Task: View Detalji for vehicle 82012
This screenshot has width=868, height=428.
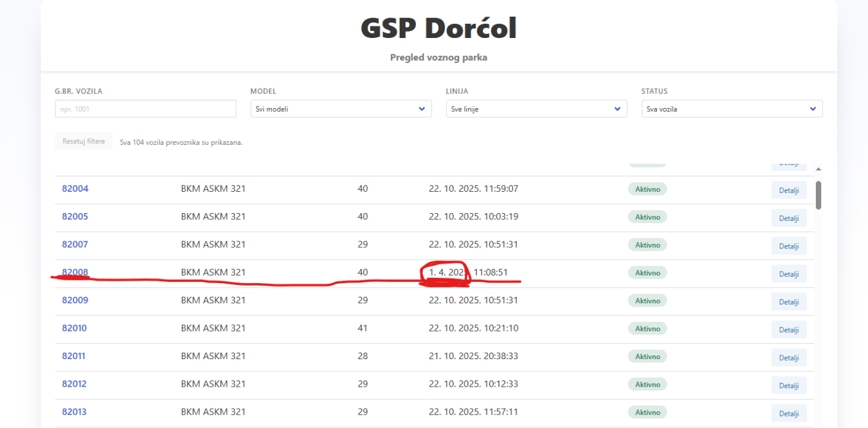Action: (788, 386)
